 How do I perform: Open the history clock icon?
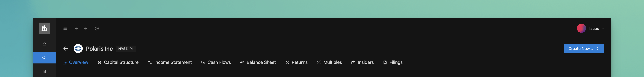97,28
